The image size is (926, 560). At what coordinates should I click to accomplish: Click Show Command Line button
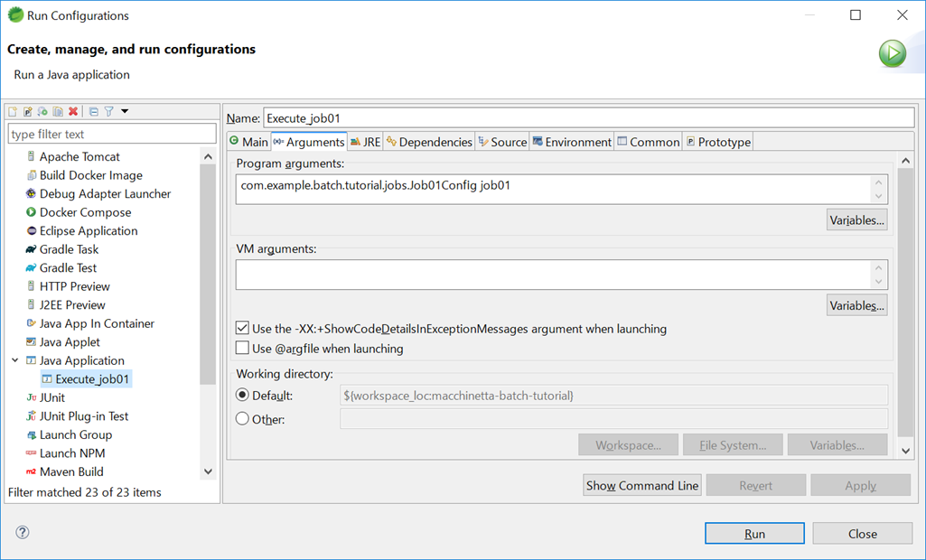642,485
